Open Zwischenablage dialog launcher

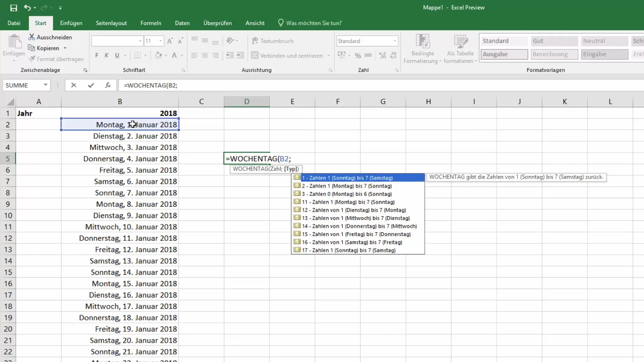pos(85,70)
